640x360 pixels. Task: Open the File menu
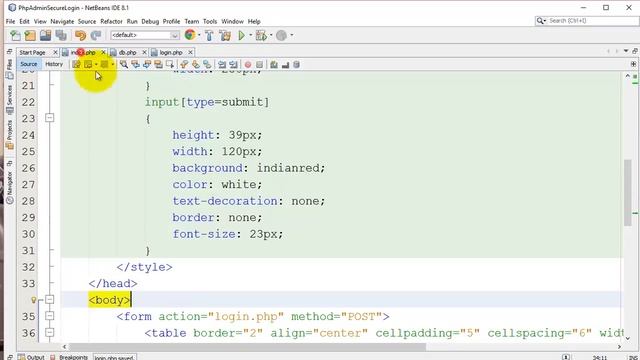(x=10, y=21)
